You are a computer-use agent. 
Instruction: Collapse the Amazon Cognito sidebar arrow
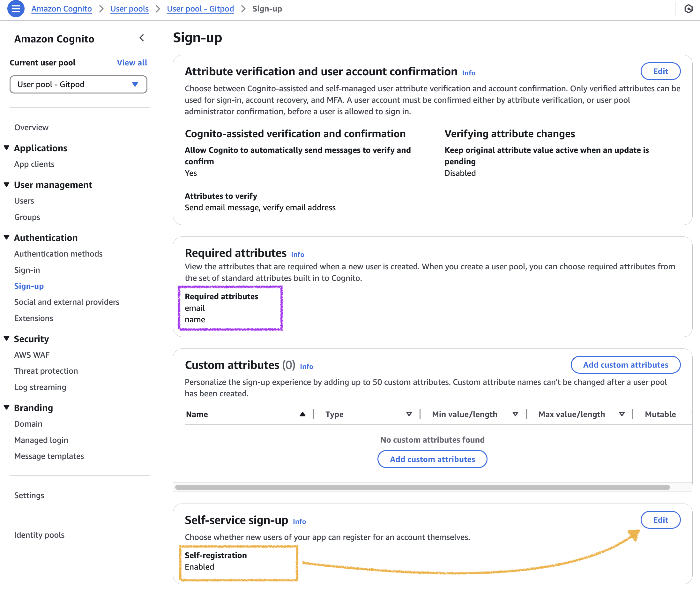(x=142, y=38)
